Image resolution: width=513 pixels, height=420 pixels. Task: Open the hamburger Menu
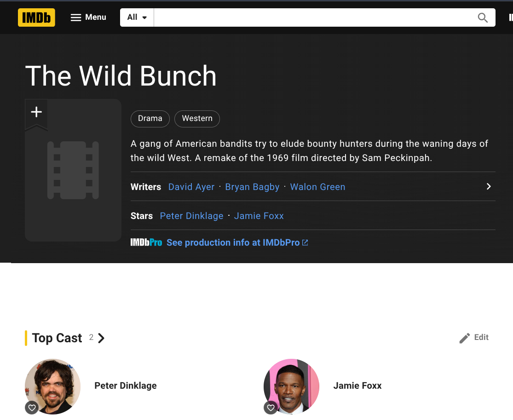(x=88, y=17)
